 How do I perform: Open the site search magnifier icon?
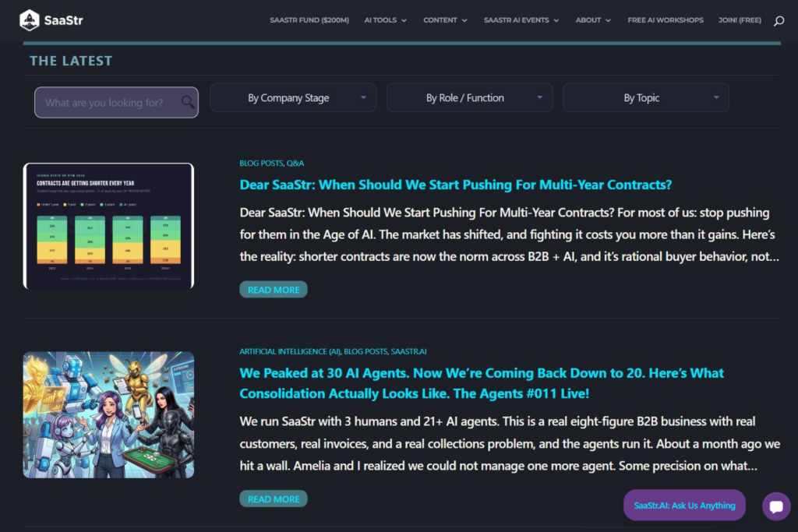779,21
